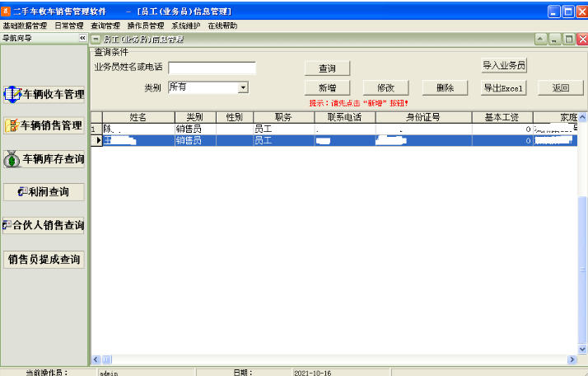This screenshot has width=588, height=376.
Task: Click the inner window system menu icon
Action: pos(96,39)
